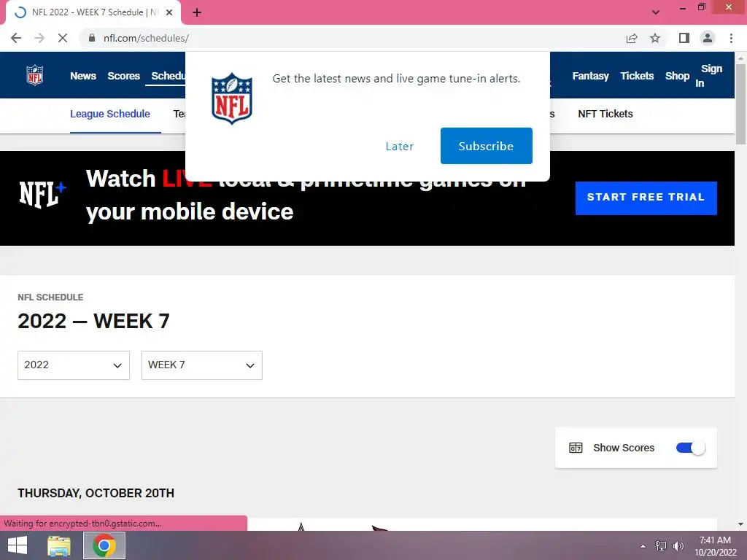Stop page loading with the X button
Image resolution: width=747 pixels, height=560 pixels.
(x=63, y=38)
